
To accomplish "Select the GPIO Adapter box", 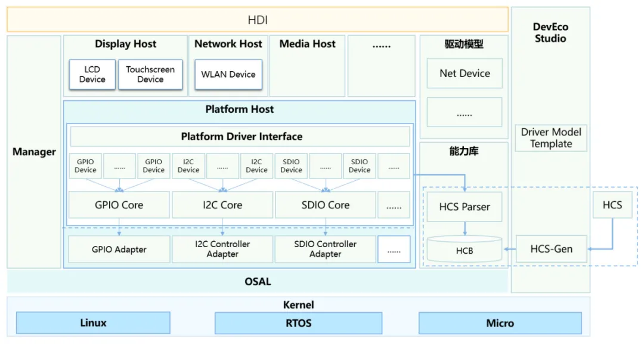I will (x=119, y=250).
